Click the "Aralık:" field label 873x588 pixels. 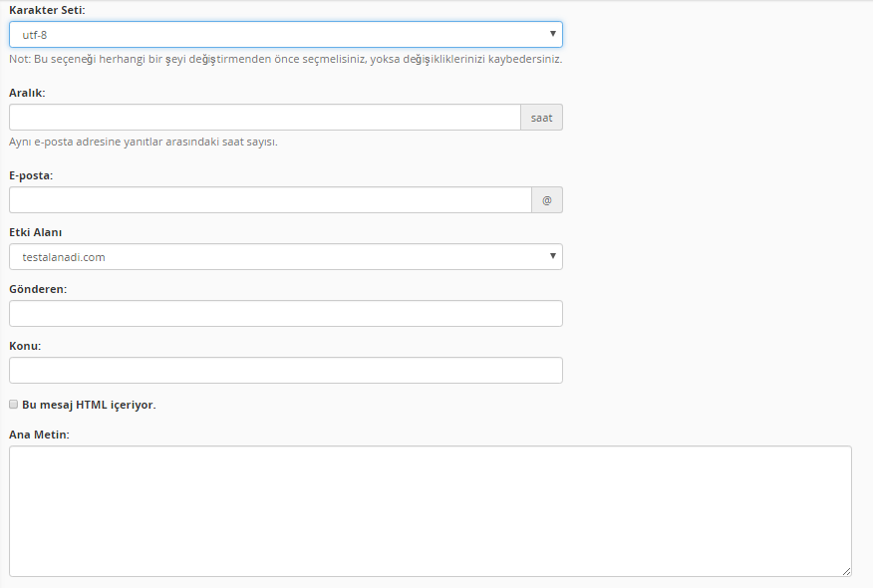pos(27,92)
